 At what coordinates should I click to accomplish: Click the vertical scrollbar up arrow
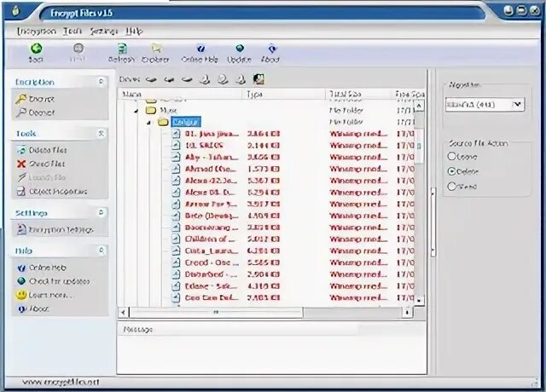pyautogui.click(x=419, y=106)
